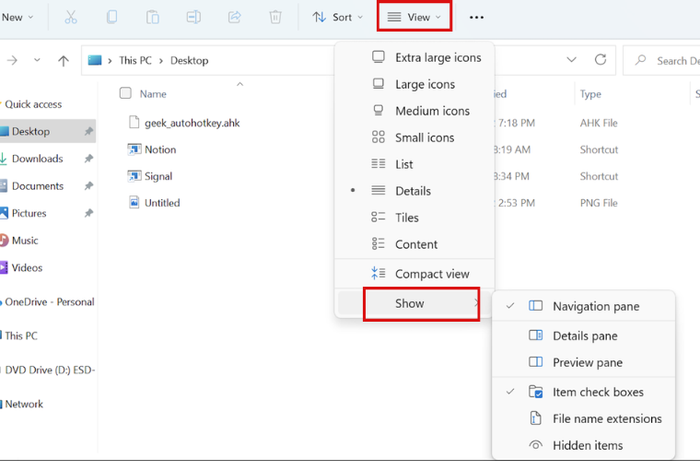
Task: Click the Delete trash can icon
Action: (x=276, y=17)
